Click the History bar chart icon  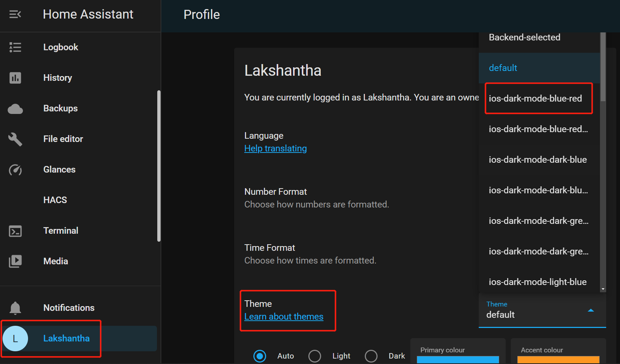(x=15, y=78)
